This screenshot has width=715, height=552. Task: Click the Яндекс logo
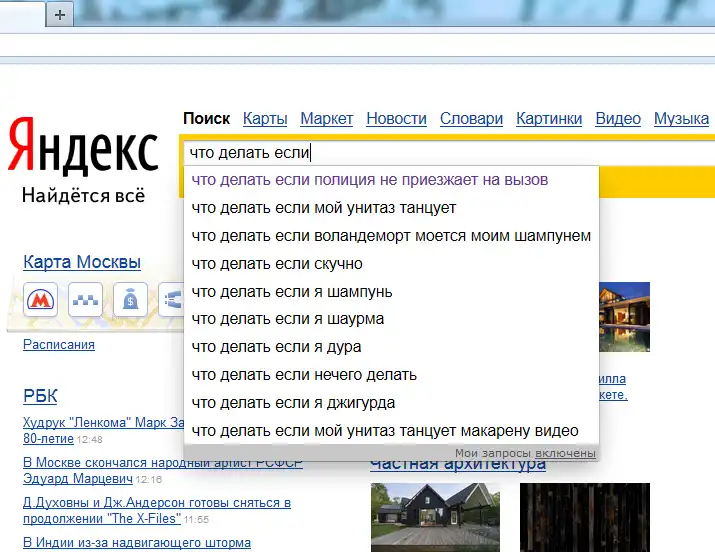click(83, 148)
